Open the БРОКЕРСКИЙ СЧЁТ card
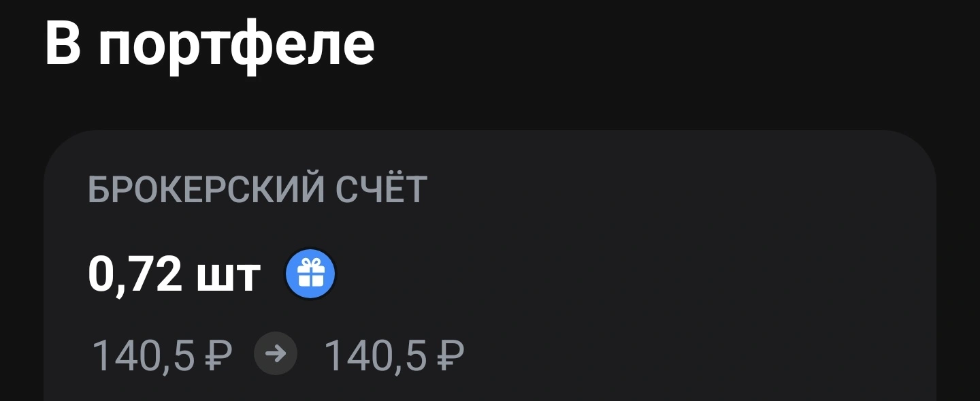The image size is (980, 401). pyautogui.click(x=490, y=266)
